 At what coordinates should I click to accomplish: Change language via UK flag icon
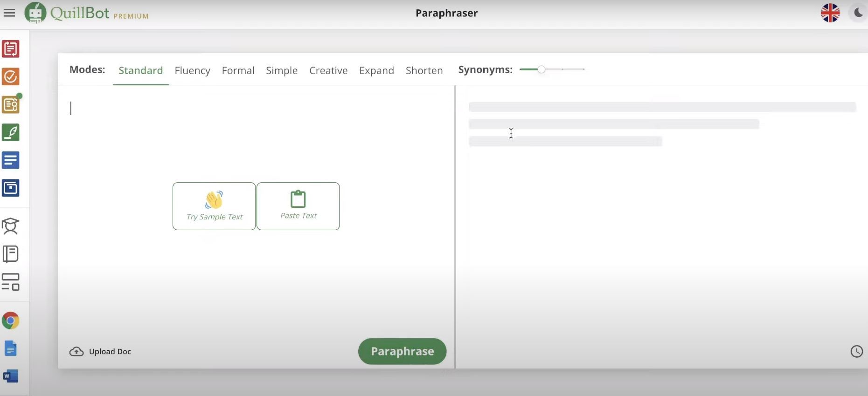tap(830, 13)
